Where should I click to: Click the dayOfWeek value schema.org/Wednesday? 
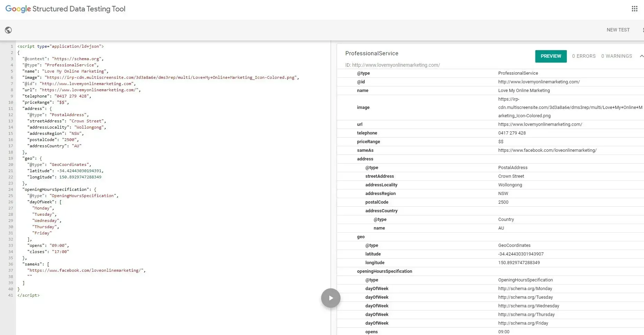pos(528,306)
